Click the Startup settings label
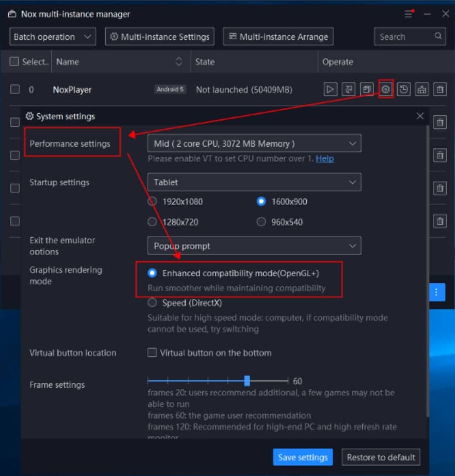The height and width of the screenshot is (476, 455). click(x=60, y=183)
